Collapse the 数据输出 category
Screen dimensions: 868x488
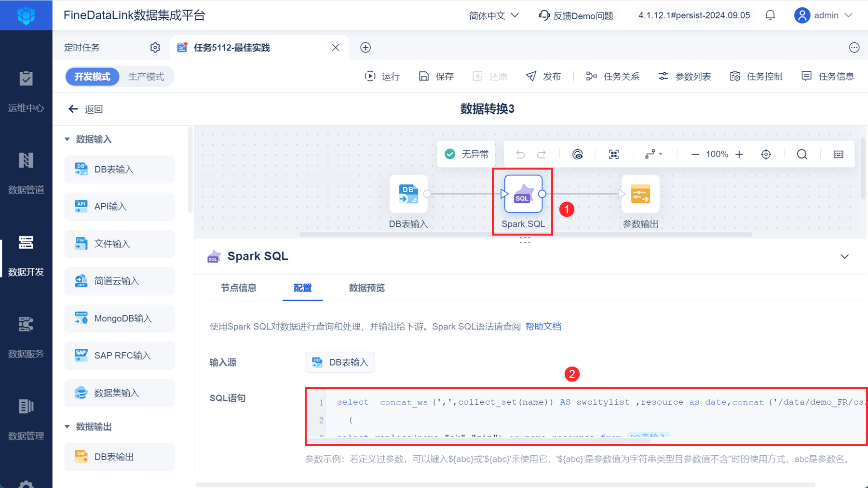pyautogui.click(x=67, y=427)
